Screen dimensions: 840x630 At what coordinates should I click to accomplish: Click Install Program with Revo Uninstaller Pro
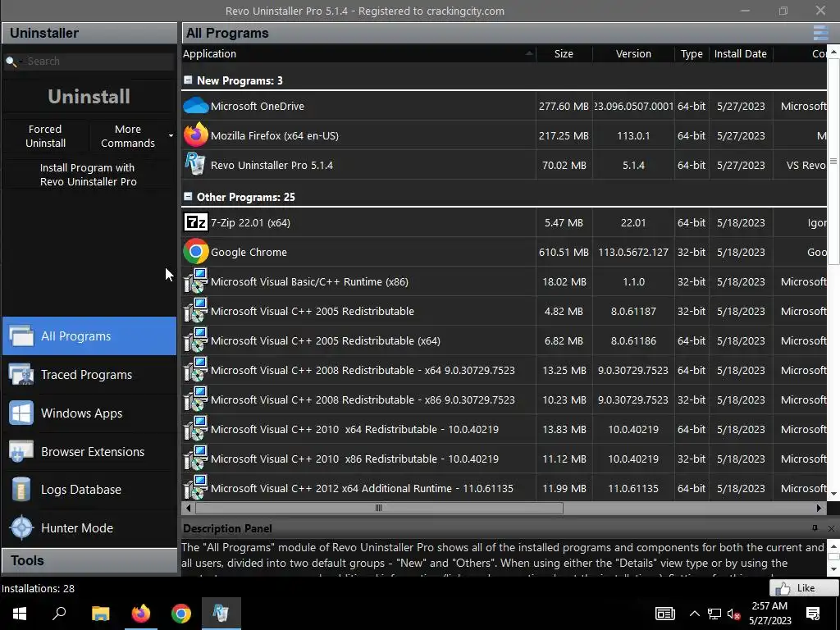(89, 175)
